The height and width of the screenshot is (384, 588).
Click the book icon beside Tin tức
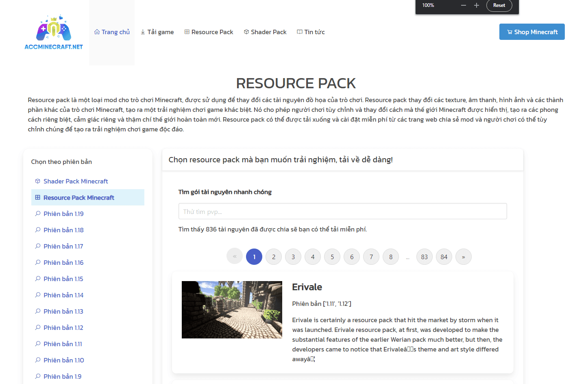pyautogui.click(x=300, y=32)
